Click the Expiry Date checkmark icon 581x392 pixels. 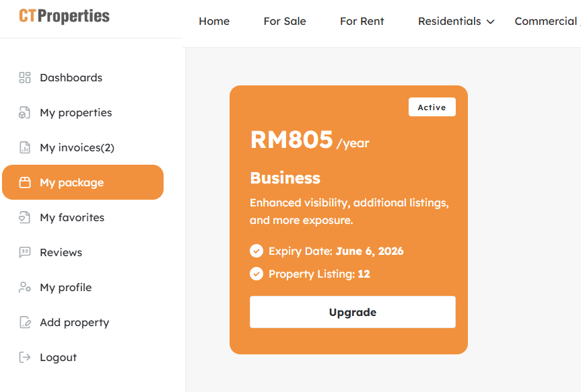coord(257,251)
